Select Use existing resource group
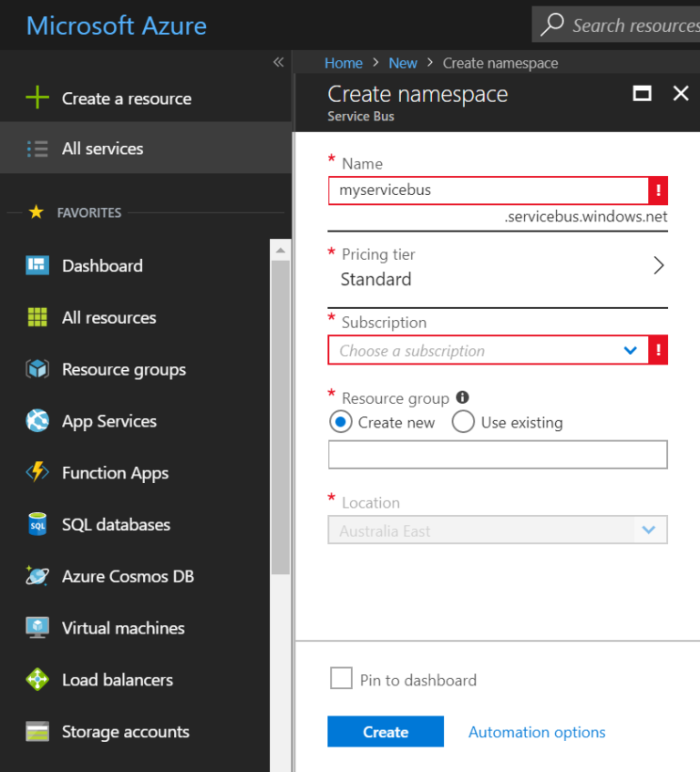 tap(463, 422)
